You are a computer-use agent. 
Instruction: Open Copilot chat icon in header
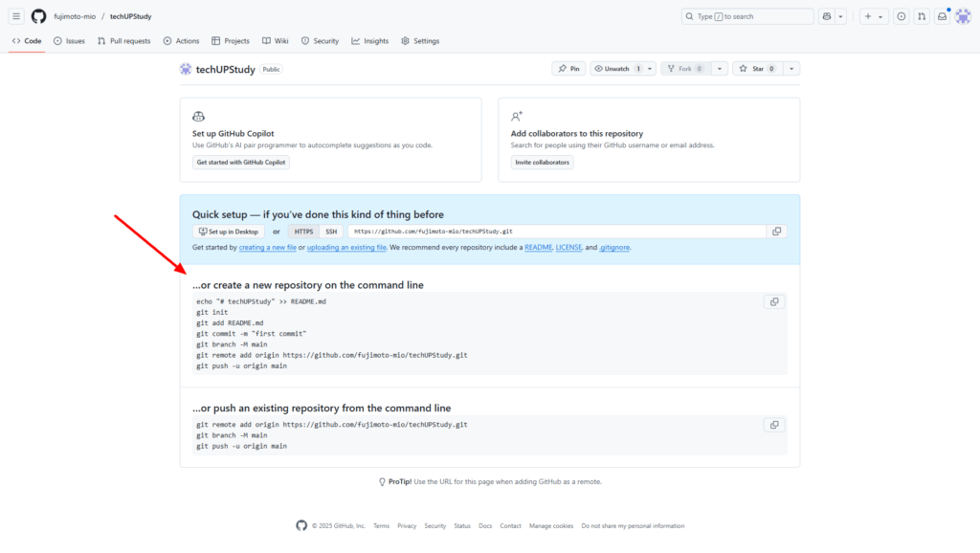[827, 16]
